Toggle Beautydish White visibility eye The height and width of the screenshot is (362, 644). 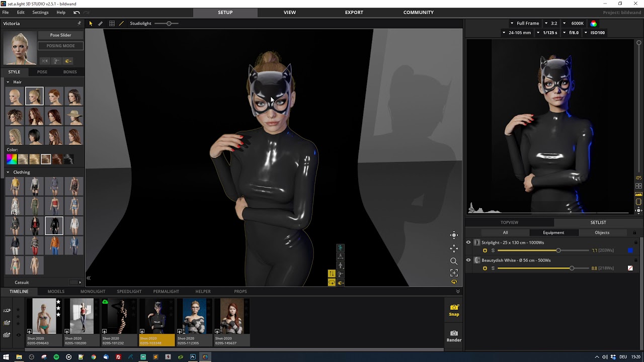click(468, 260)
